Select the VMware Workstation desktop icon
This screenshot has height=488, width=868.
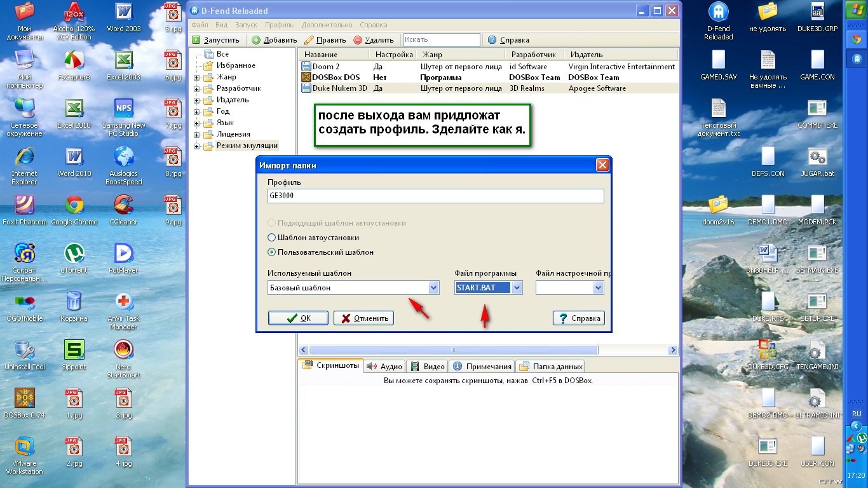(x=24, y=456)
